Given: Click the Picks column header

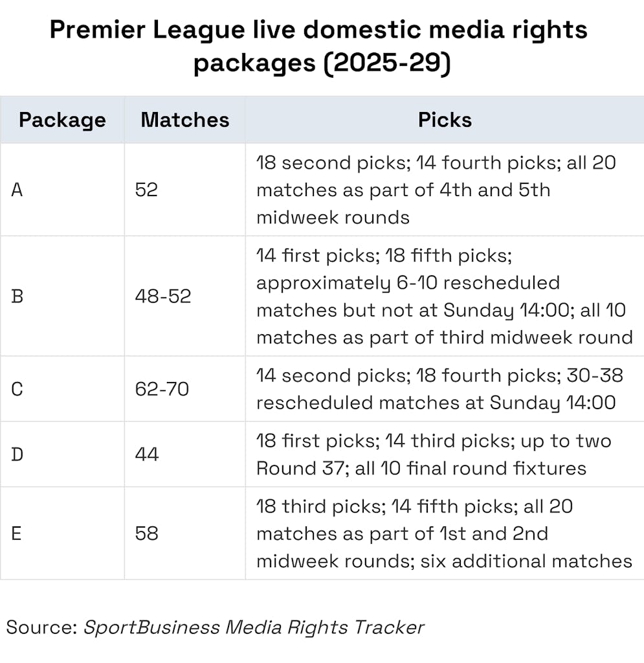Looking at the screenshot, I should tap(445, 120).
